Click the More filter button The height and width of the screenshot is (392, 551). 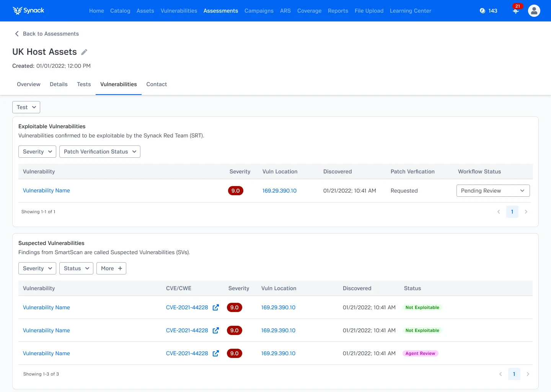[111, 268]
